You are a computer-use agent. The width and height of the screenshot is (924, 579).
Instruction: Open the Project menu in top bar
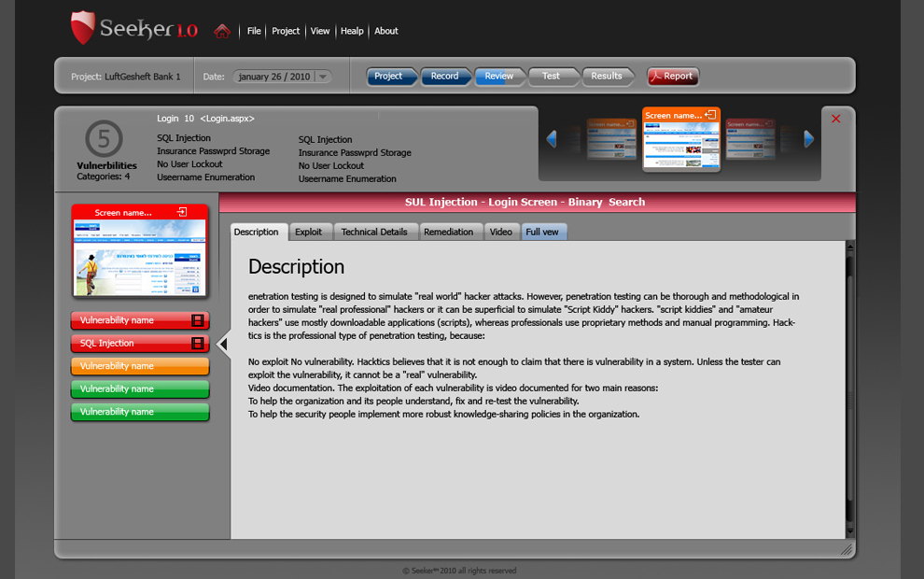286,31
